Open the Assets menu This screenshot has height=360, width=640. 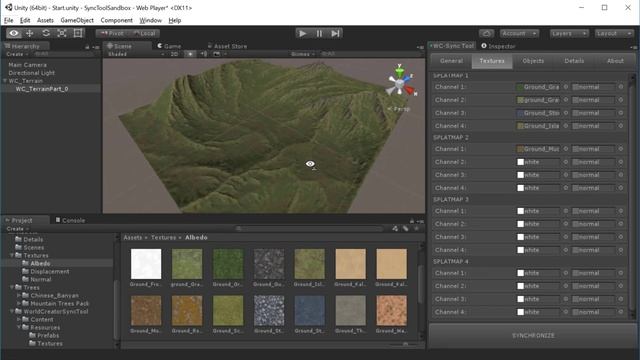45,20
